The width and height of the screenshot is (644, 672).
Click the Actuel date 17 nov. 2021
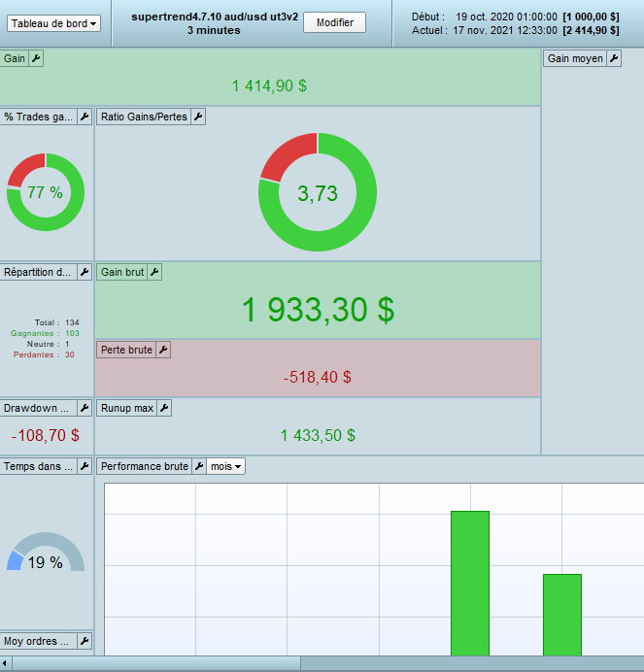point(505,30)
